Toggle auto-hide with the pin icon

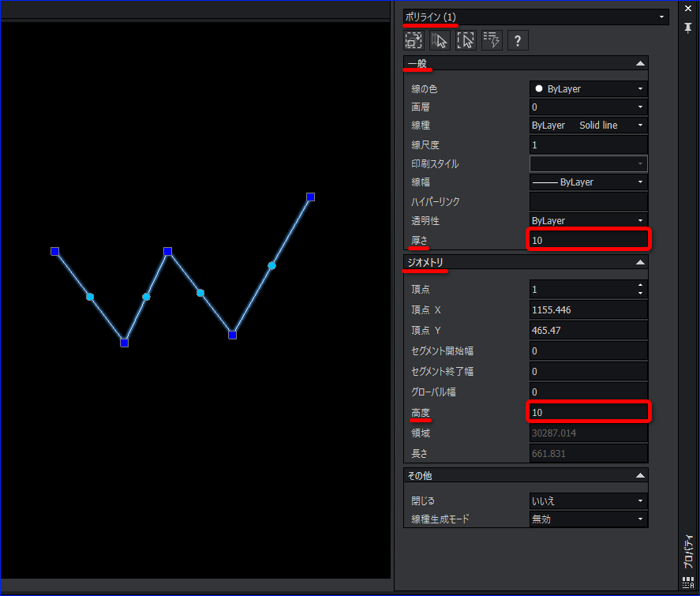click(x=687, y=28)
